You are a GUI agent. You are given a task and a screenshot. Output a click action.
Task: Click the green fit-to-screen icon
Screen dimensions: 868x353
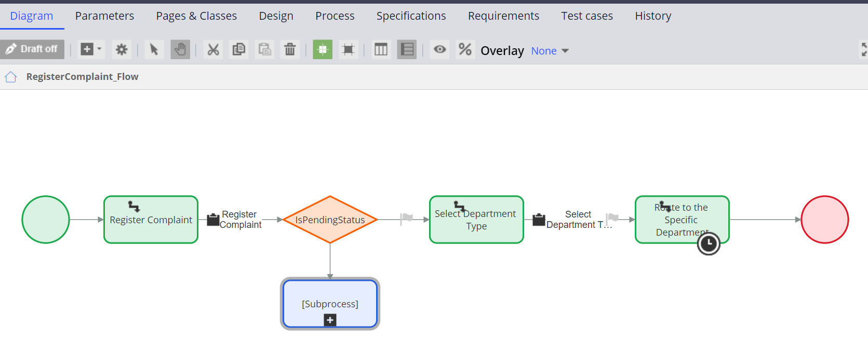tap(323, 49)
